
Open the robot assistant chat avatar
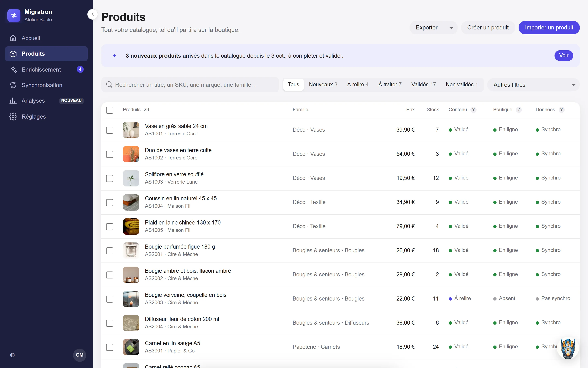tap(568, 348)
